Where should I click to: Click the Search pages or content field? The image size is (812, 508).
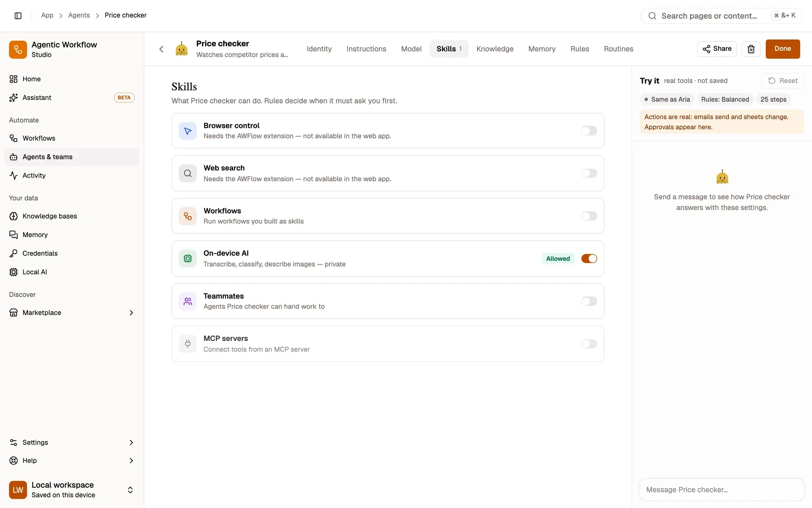721,16
